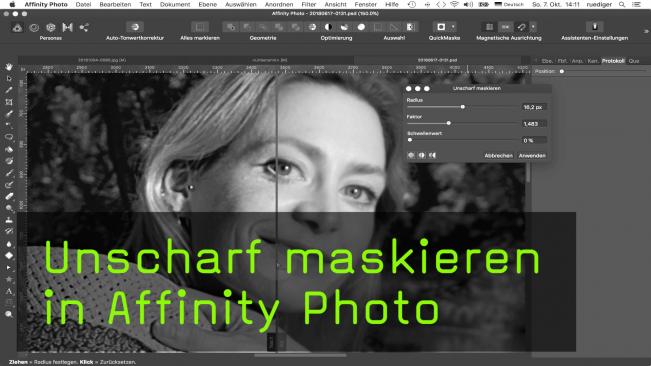The width and height of the screenshot is (651, 366).
Task: Toggle the grid icon in Magnetische Ausrichtung
Action: point(489,27)
